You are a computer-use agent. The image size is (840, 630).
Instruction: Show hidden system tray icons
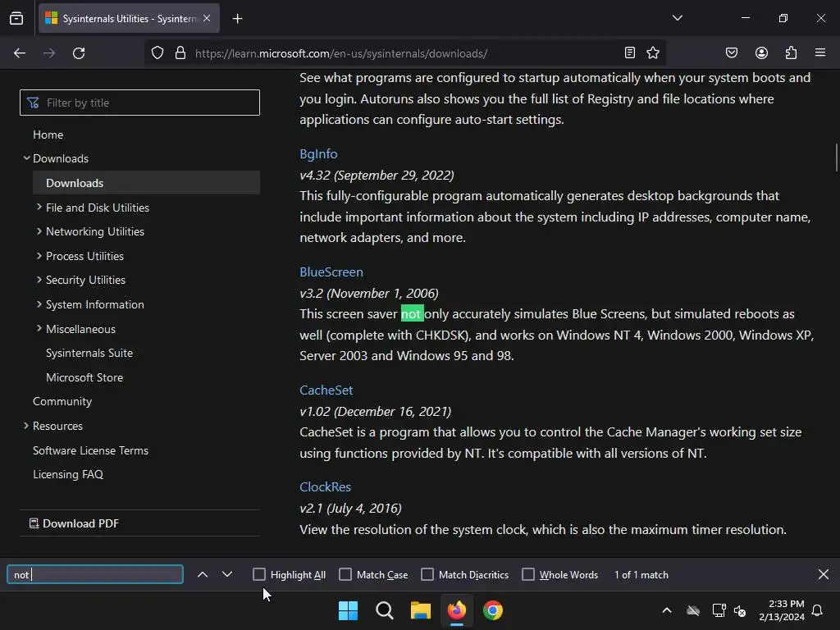pyautogui.click(x=667, y=610)
